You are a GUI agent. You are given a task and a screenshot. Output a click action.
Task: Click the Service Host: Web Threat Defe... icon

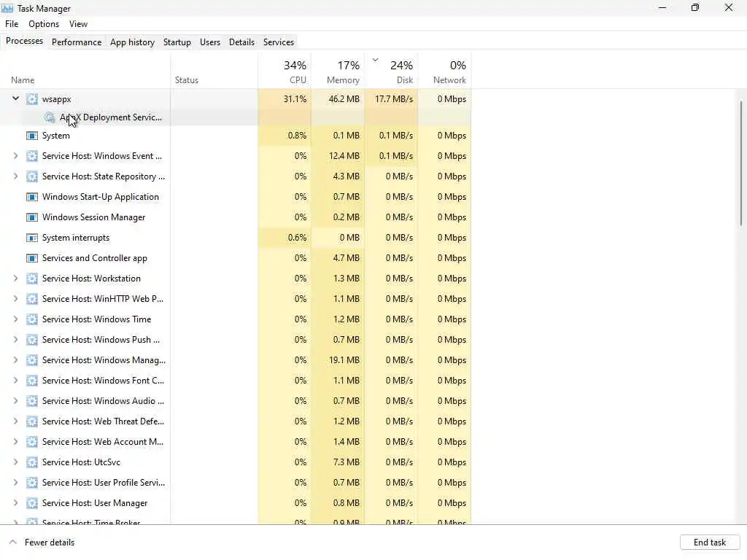[32, 421]
